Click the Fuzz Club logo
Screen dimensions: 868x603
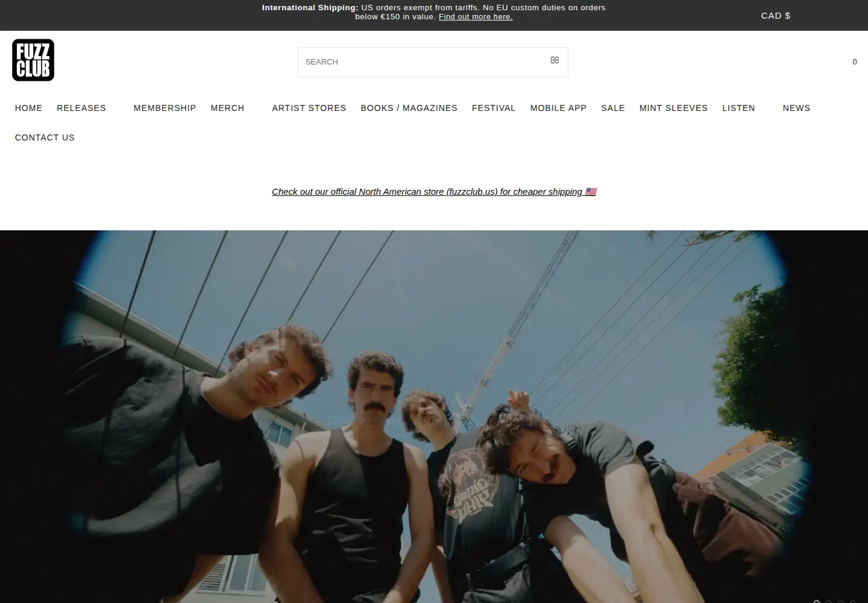pos(33,60)
